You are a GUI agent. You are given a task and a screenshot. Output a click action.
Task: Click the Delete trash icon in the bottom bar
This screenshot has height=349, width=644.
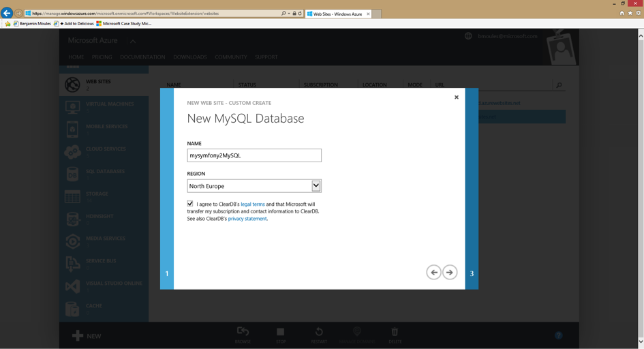(x=395, y=331)
